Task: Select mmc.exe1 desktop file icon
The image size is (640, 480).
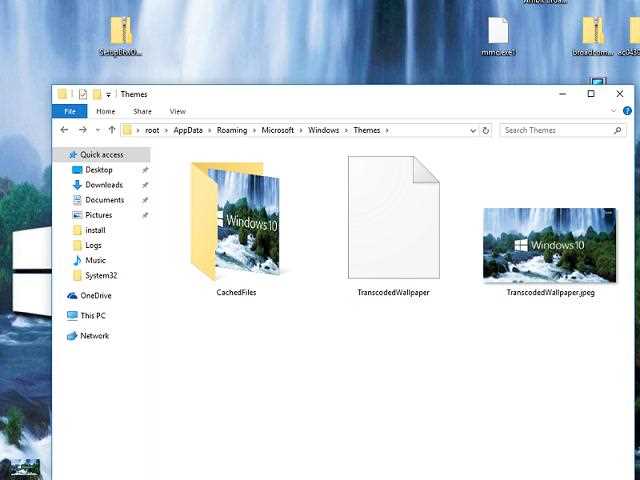Action: click(498, 30)
